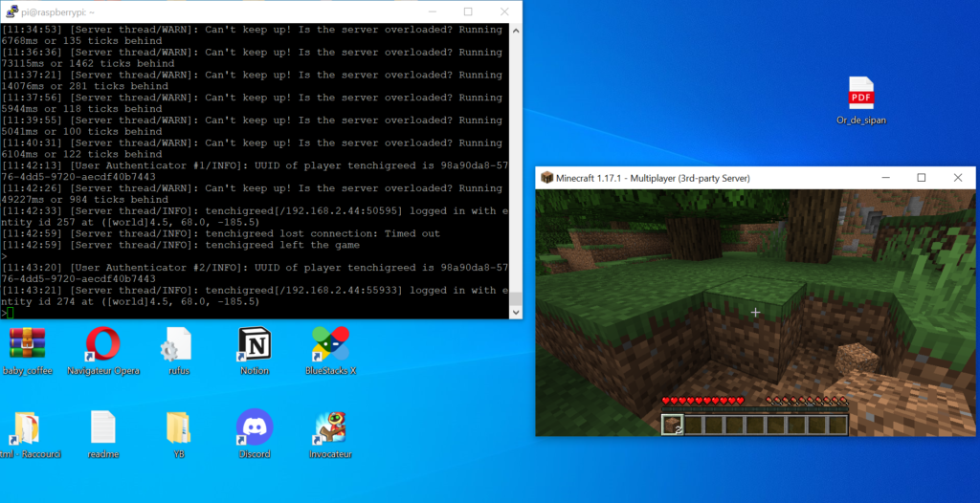
Task: Click the hunger drumsticks bar in Minecraft
Action: tap(806, 401)
